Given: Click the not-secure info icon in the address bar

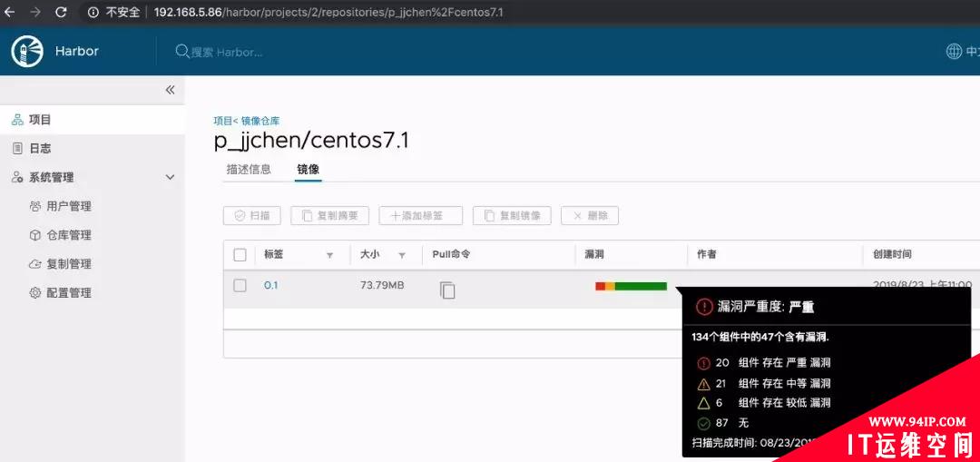Looking at the screenshot, I should (93, 13).
